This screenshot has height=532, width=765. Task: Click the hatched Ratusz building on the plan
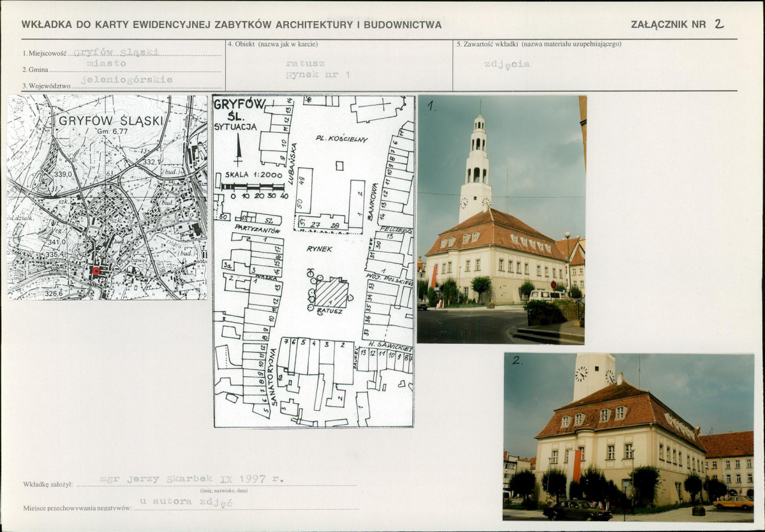point(331,293)
